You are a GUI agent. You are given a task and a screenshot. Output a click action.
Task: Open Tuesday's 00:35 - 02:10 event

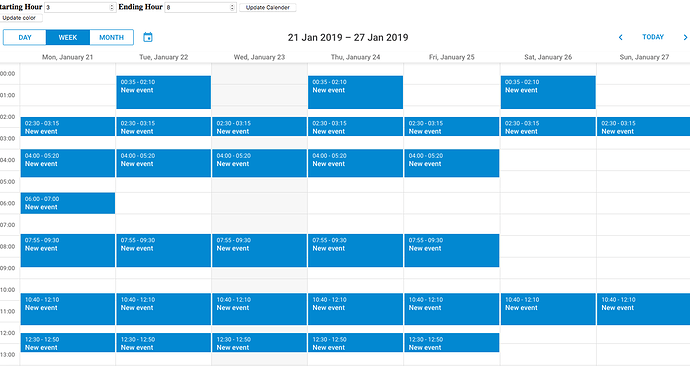(163, 92)
